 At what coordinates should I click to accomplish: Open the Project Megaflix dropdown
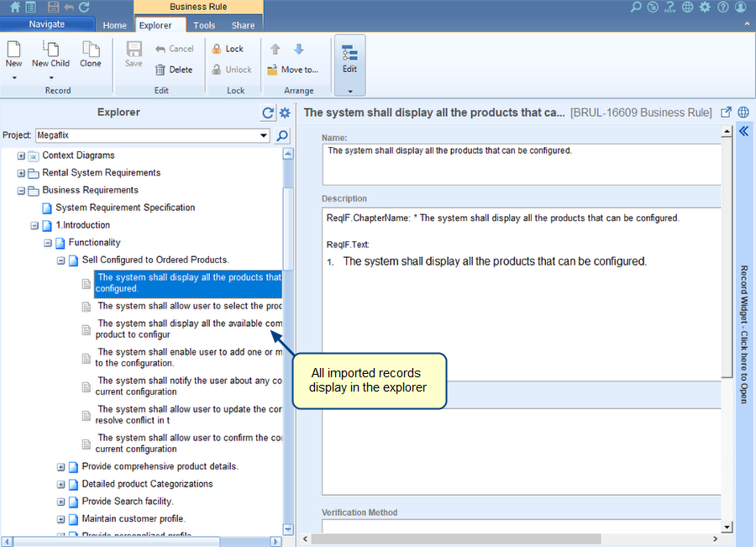coord(264,135)
